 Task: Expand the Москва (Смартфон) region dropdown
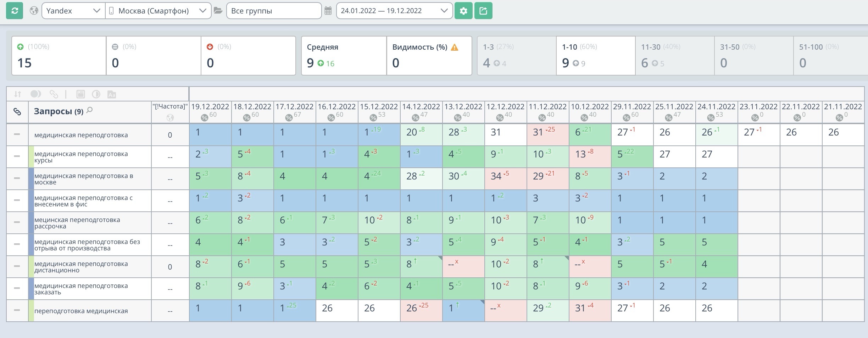pyautogui.click(x=158, y=11)
